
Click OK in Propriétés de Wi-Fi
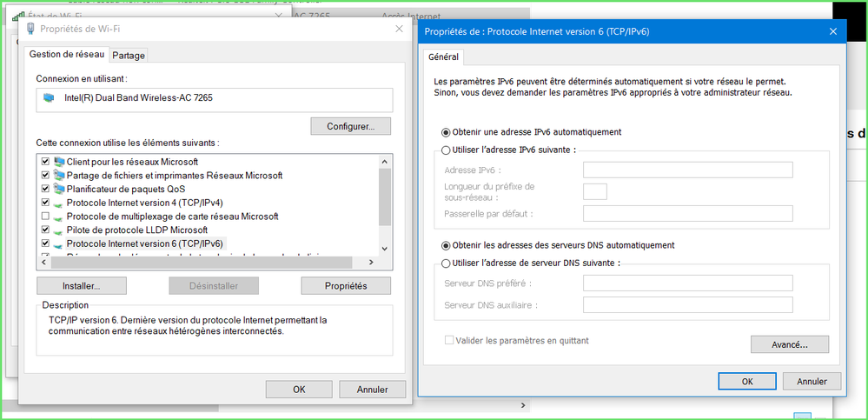pos(299,390)
